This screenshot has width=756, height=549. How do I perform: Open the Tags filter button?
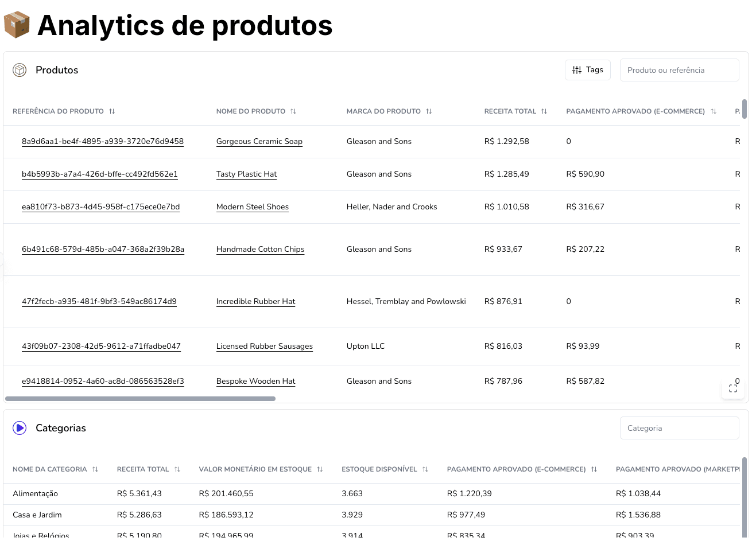588,70
